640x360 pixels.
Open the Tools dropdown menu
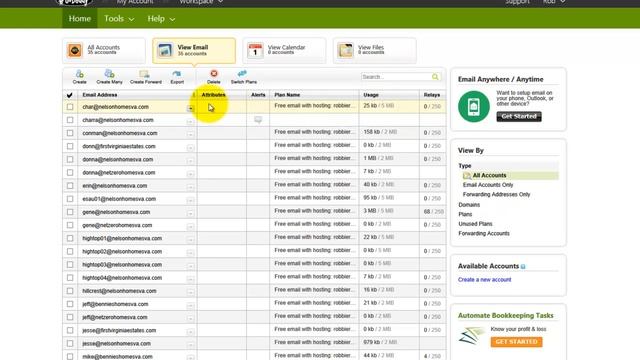[119, 19]
